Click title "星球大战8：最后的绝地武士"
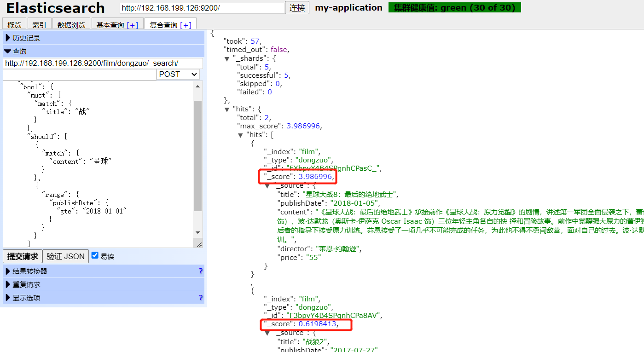This screenshot has height=352, width=644. (350, 195)
